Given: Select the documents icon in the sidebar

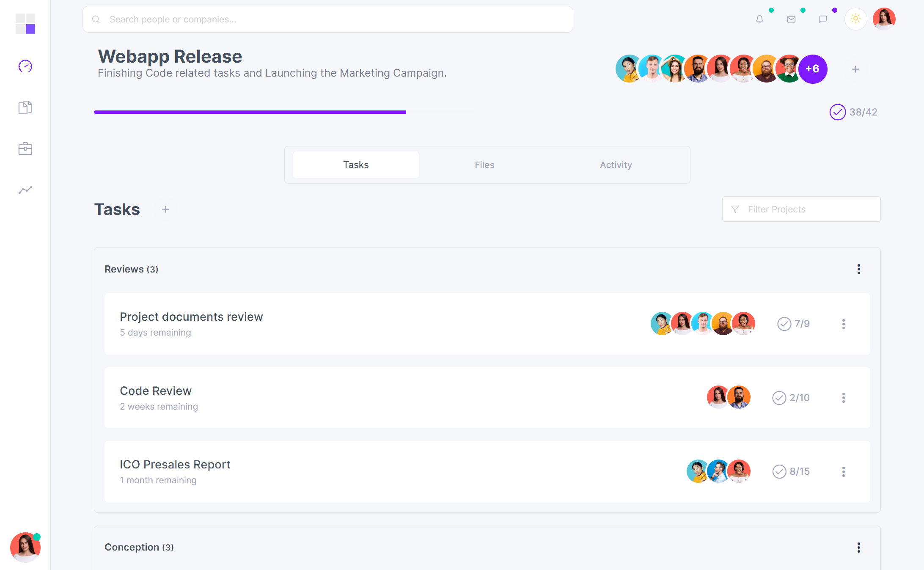Looking at the screenshot, I should pos(25,107).
